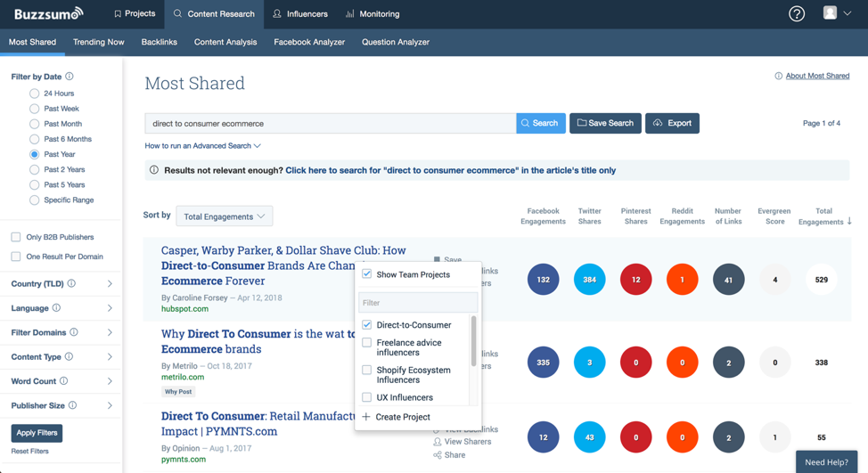Image resolution: width=868 pixels, height=473 pixels.
Task: Check Shopify Ecosystem Influencers project
Action: click(x=366, y=370)
